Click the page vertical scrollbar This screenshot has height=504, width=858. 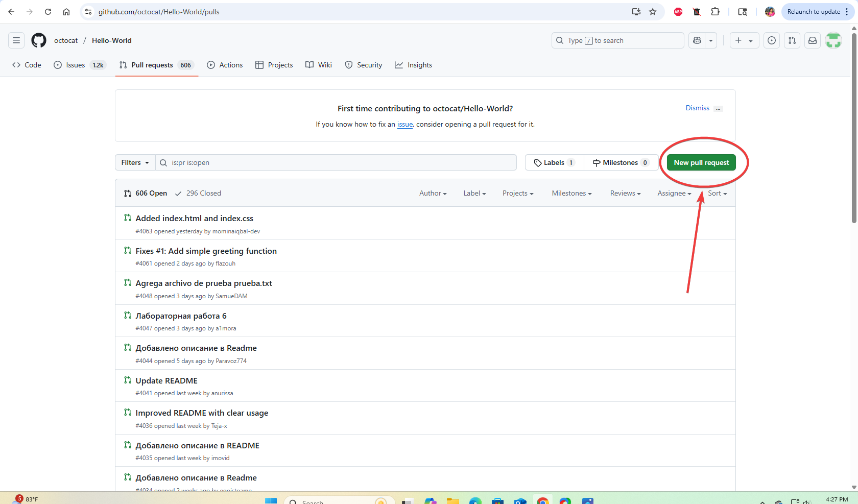(854, 128)
